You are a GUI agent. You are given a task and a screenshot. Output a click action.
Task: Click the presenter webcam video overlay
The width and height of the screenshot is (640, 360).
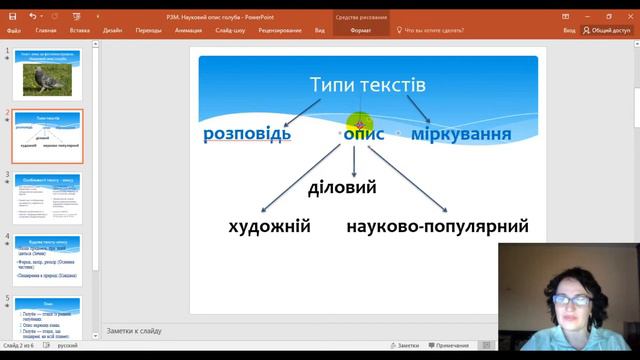569,297
